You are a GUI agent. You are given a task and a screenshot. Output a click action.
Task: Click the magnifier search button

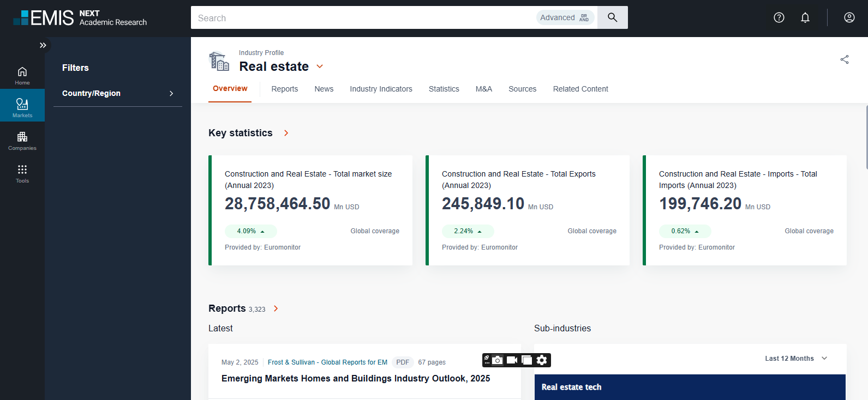pyautogui.click(x=612, y=17)
